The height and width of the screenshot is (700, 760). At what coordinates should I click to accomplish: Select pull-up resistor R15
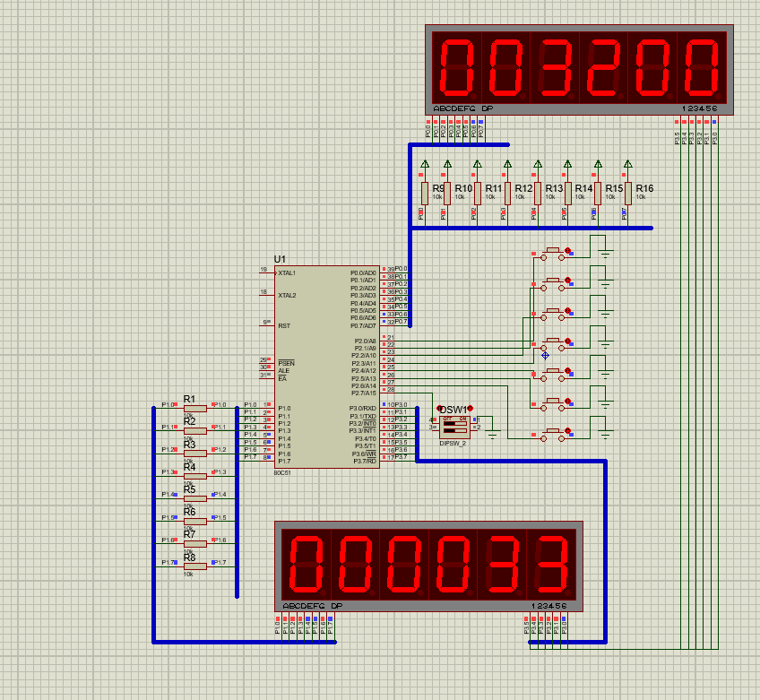598,194
